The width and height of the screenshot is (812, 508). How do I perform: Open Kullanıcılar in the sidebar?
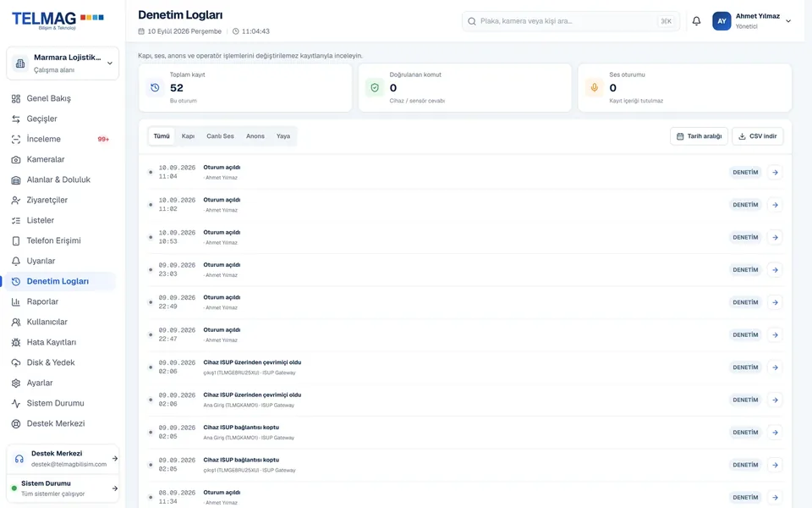click(x=58, y=322)
